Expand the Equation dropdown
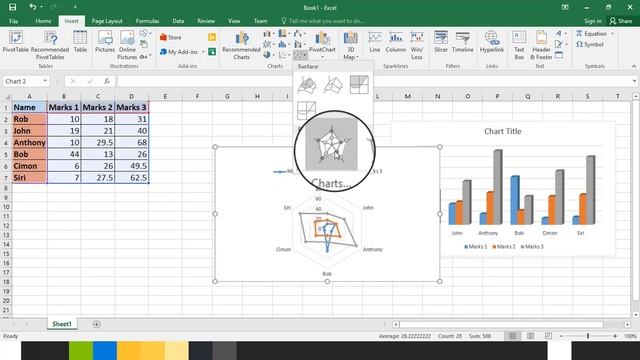This screenshot has width=640, height=360. coord(612,33)
